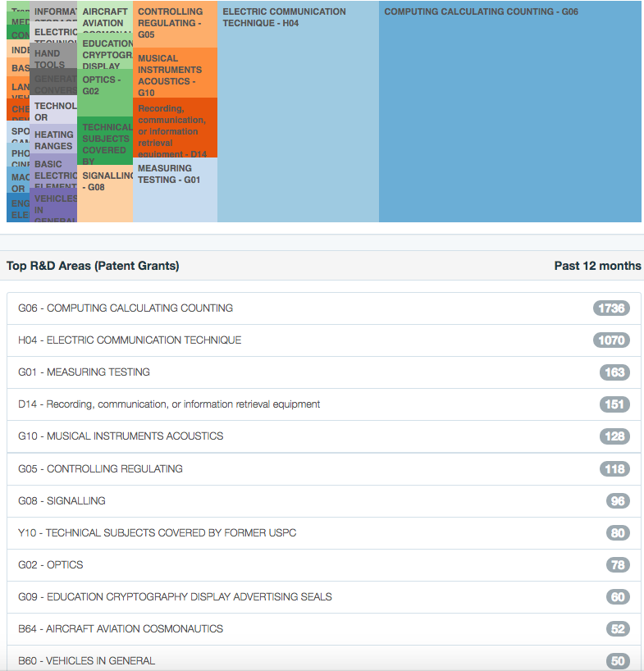The height and width of the screenshot is (671, 644).
Task: Select the Computing Calculating Counting treemap tile
Action: click(x=509, y=111)
